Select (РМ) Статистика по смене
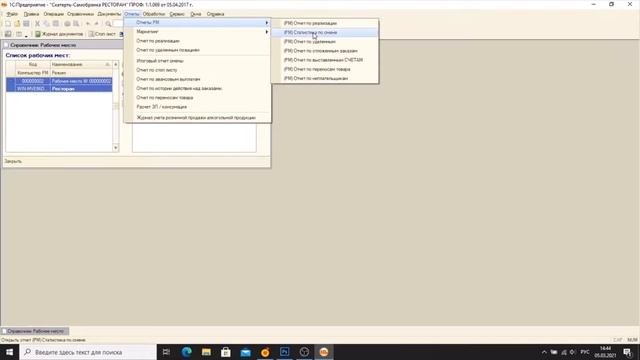The image size is (640, 360). pos(325,32)
